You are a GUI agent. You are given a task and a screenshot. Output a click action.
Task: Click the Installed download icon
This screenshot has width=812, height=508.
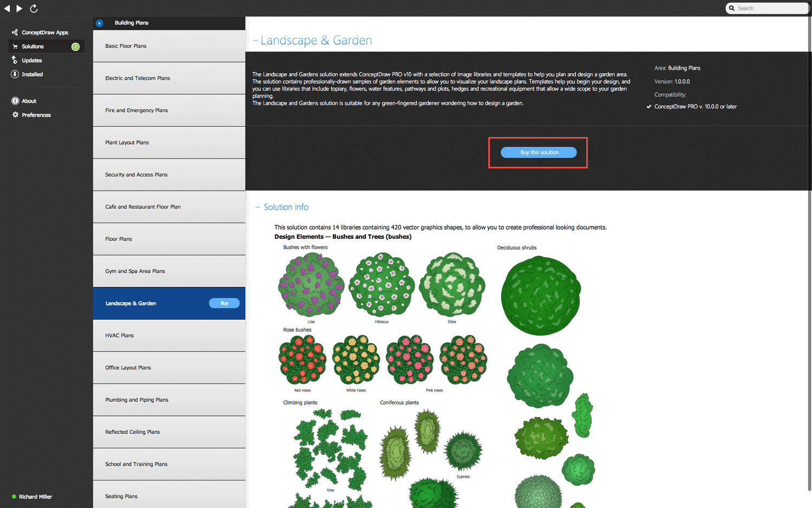click(x=15, y=74)
